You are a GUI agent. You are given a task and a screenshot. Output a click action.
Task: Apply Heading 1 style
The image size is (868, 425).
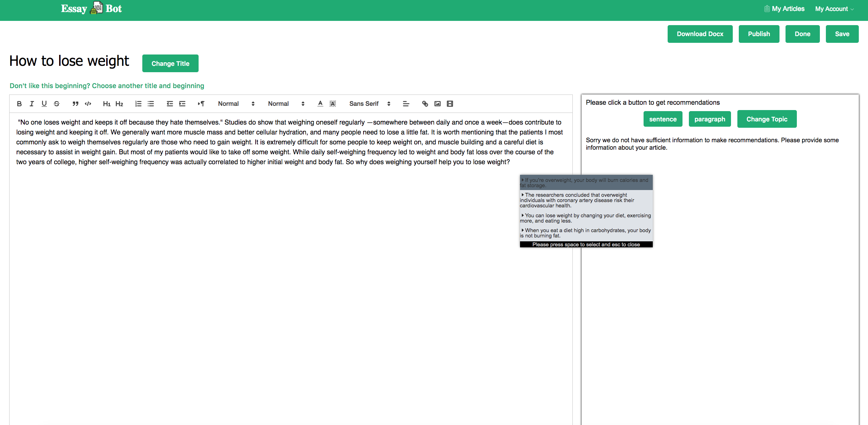pyautogui.click(x=107, y=104)
